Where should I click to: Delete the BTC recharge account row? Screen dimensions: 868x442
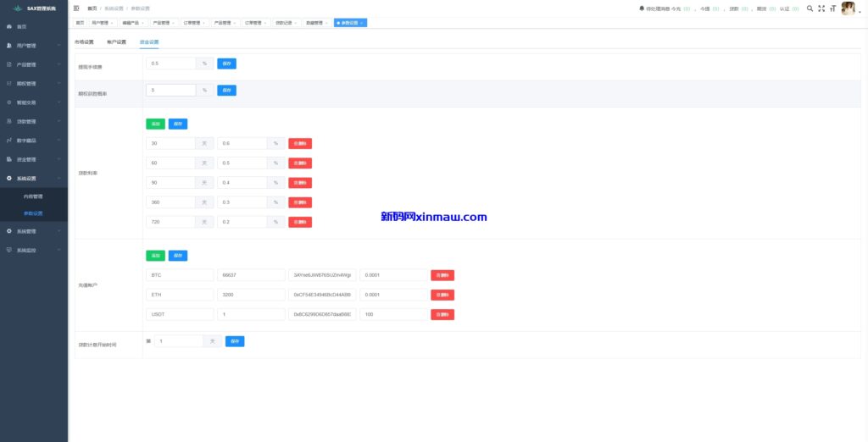point(442,275)
